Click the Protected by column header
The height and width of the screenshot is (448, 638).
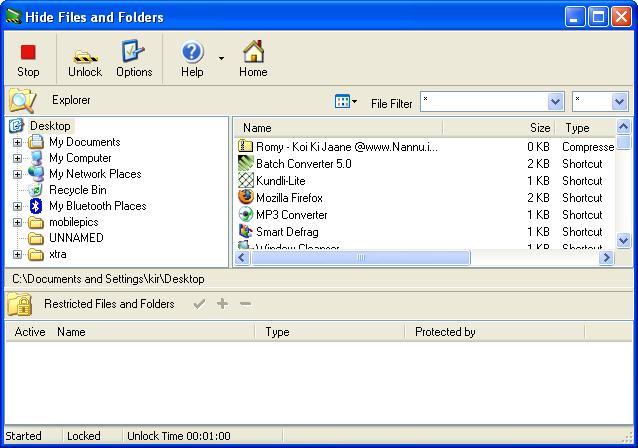point(445,332)
